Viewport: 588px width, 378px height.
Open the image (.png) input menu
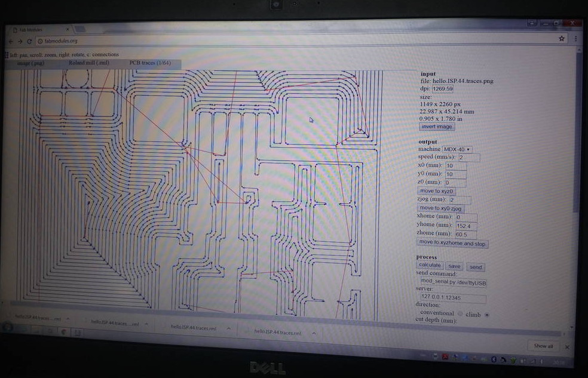(x=30, y=63)
